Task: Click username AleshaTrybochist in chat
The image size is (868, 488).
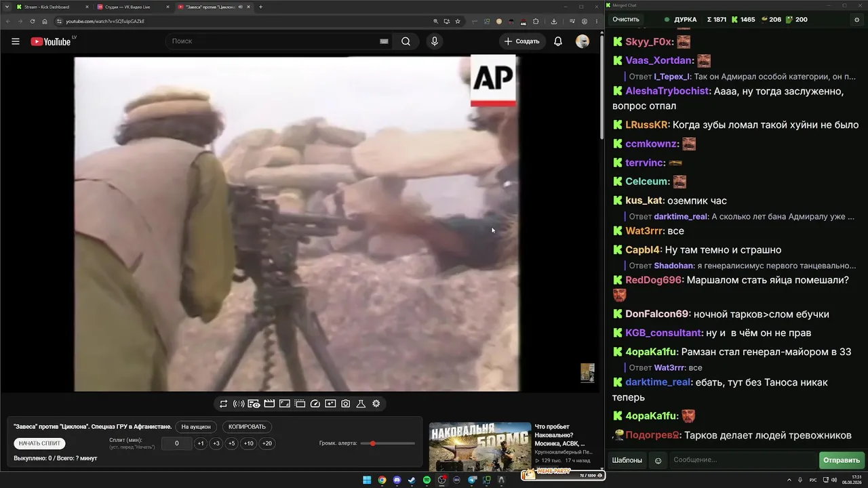Action: pyautogui.click(x=667, y=91)
